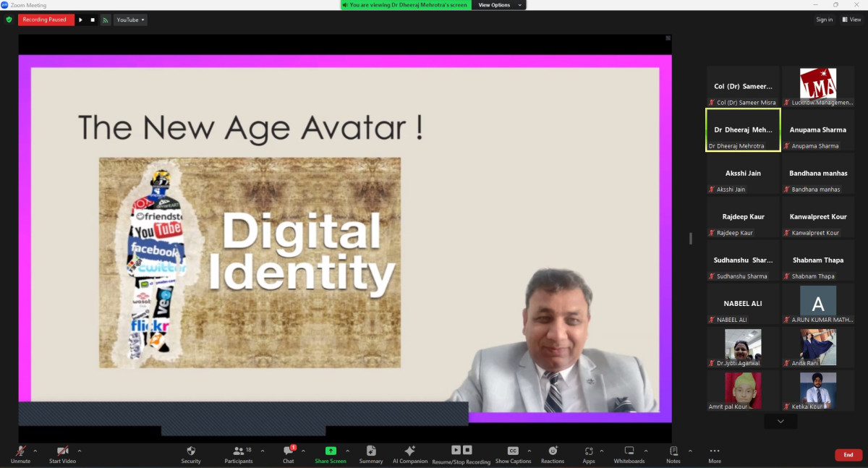This screenshot has height=468, width=868.
Task: Click the small icon at shared screen corner
Action: [668, 38]
